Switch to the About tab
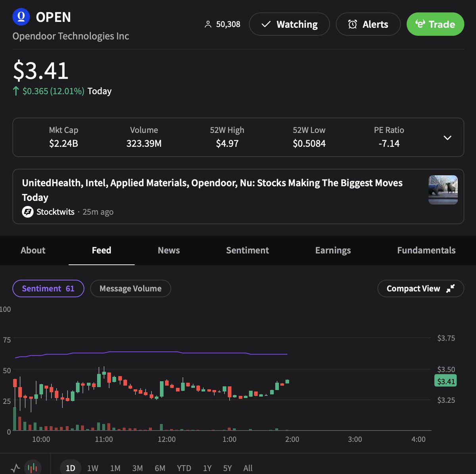 33,250
